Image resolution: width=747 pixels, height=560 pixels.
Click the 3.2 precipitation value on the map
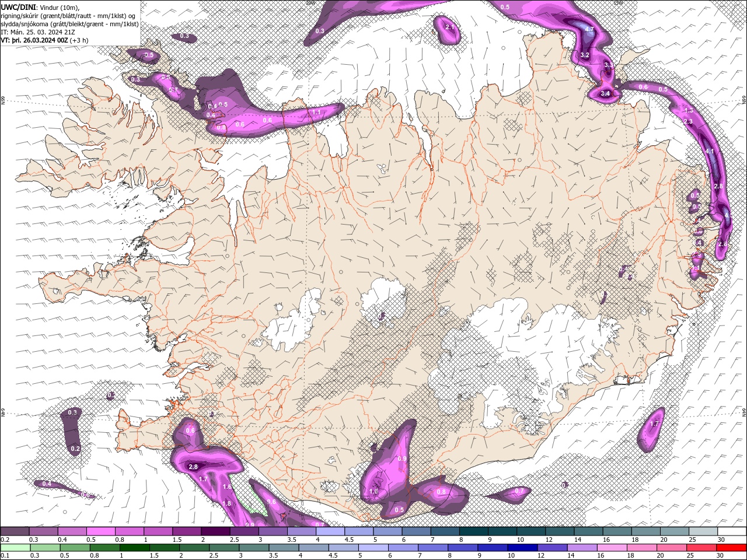pos(585,55)
